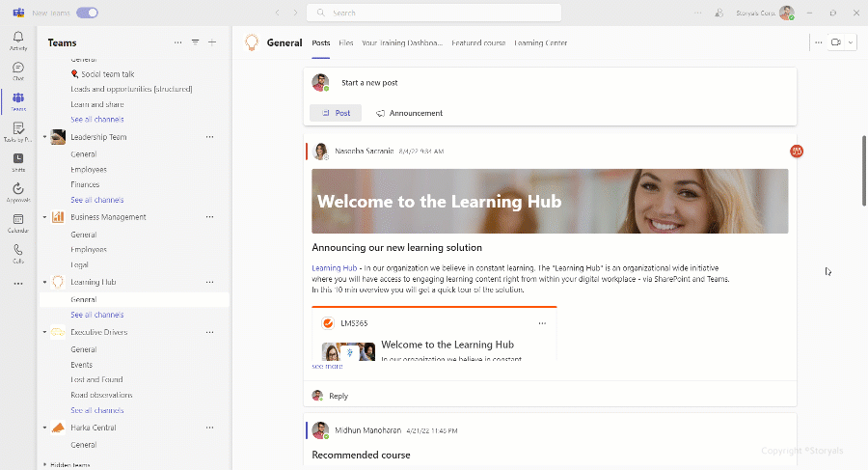The height and width of the screenshot is (470, 868).
Task: Open Lost and Found channel
Action: coord(96,379)
